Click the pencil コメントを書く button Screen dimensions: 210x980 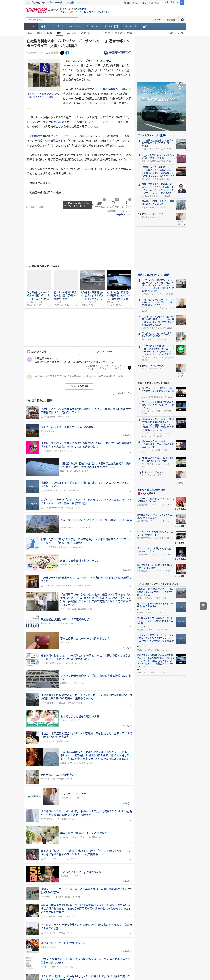(x=105, y=351)
